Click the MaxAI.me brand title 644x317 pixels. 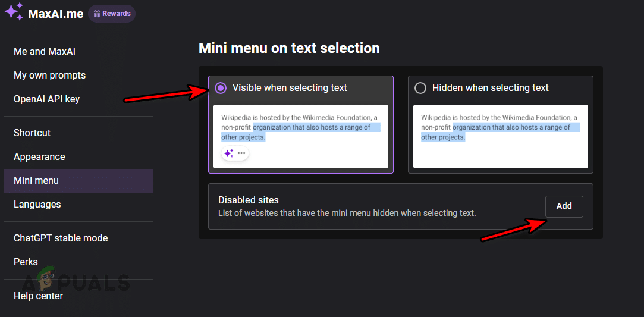pyautogui.click(x=56, y=14)
